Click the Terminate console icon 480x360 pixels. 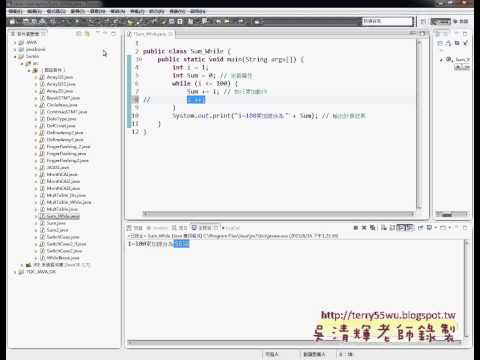click(x=356, y=228)
